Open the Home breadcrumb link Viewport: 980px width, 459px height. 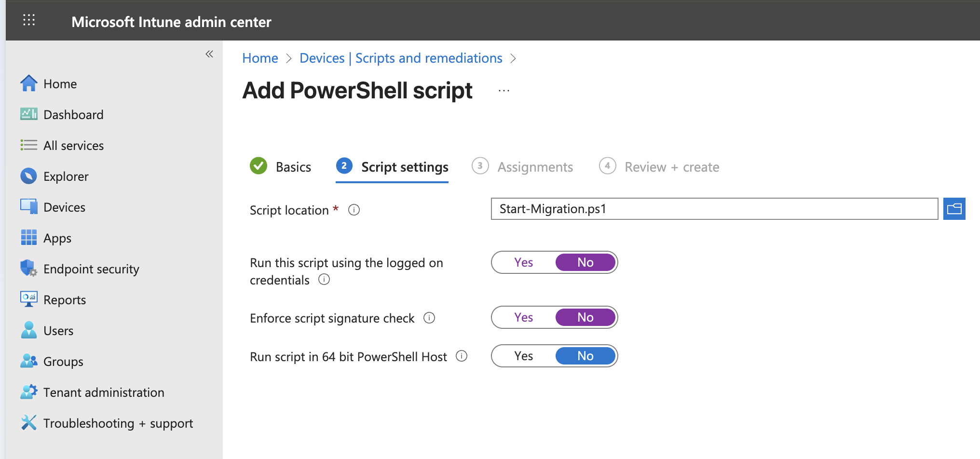click(x=260, y=58)
